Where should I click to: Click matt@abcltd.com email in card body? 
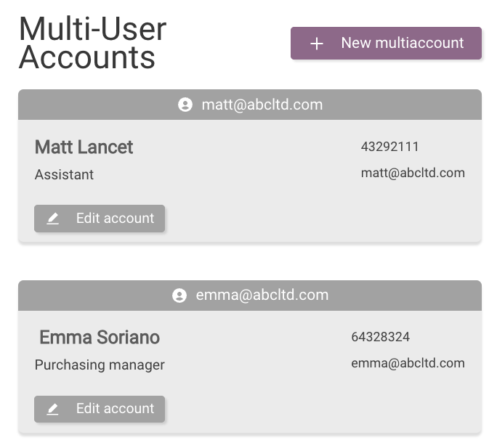(413, 174)
